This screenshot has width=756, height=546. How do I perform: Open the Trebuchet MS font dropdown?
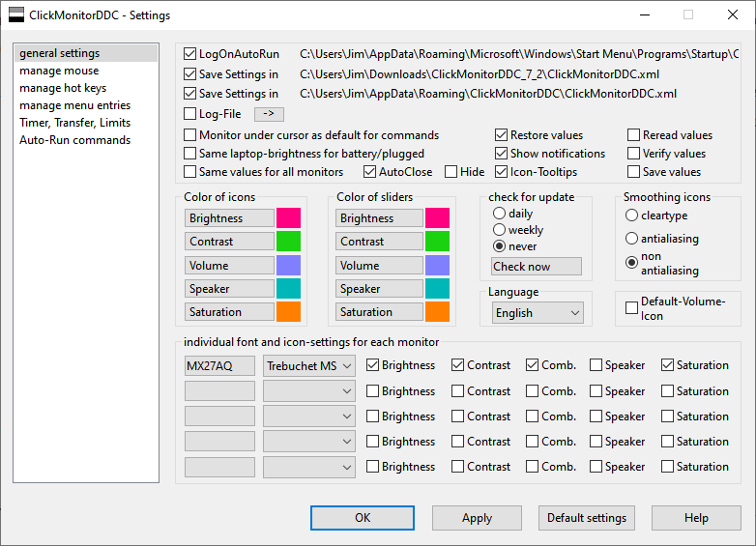(x=309, y=365)
